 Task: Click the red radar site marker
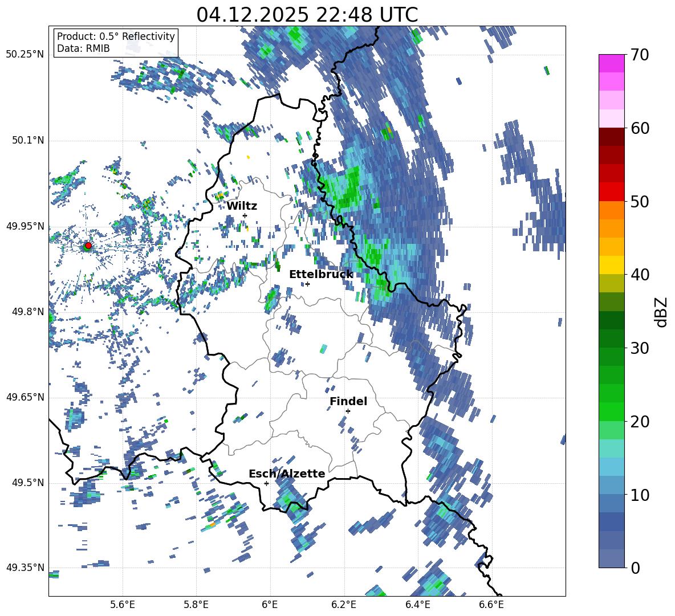(x=88, y=246)
